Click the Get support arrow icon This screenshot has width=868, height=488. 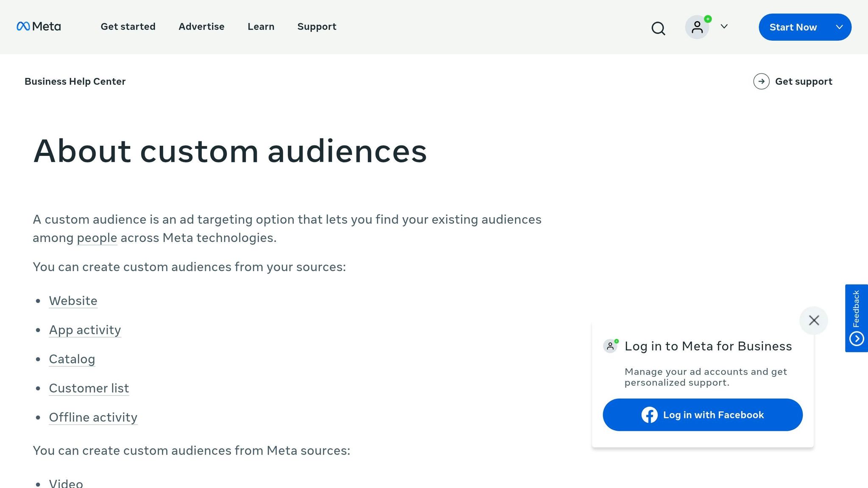click(x=761, y=81)
